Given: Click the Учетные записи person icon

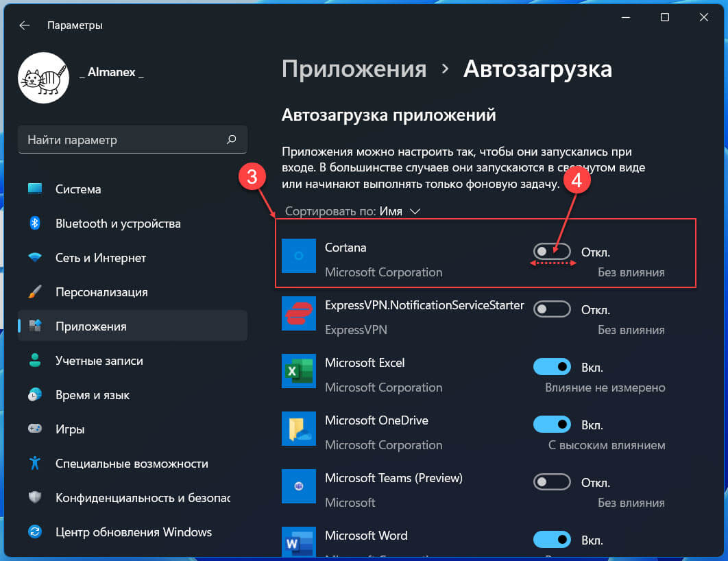Looking at the screenshot, I should pos(35,360).
